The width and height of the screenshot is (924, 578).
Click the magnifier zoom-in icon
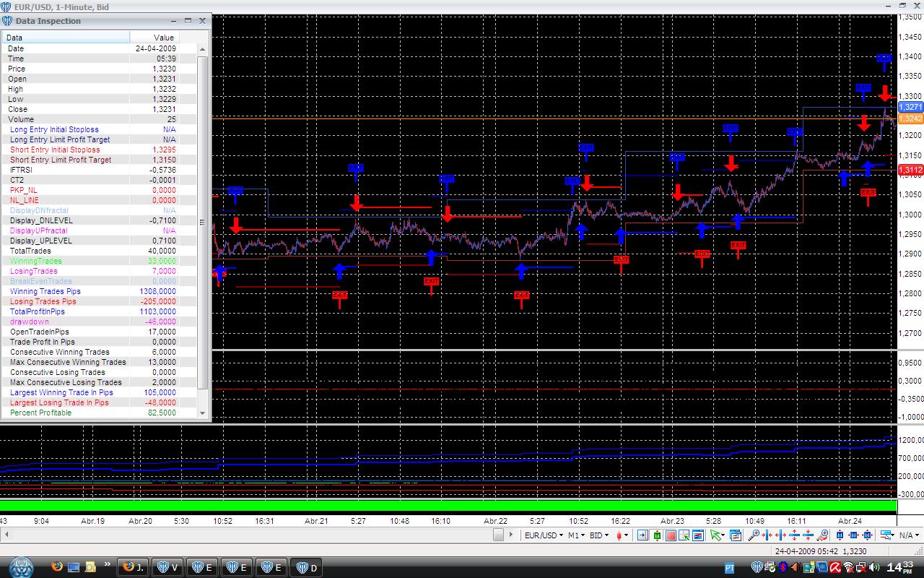[754, 535]
